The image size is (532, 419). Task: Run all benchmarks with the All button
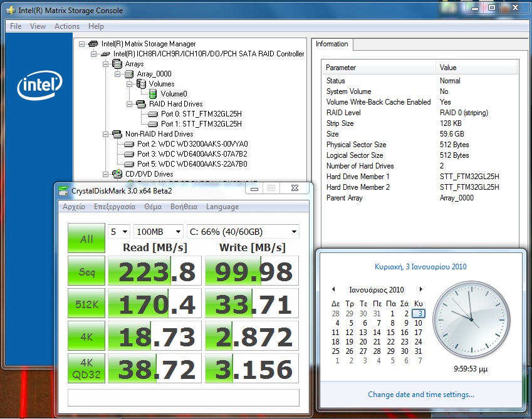(x=86, y=238)
